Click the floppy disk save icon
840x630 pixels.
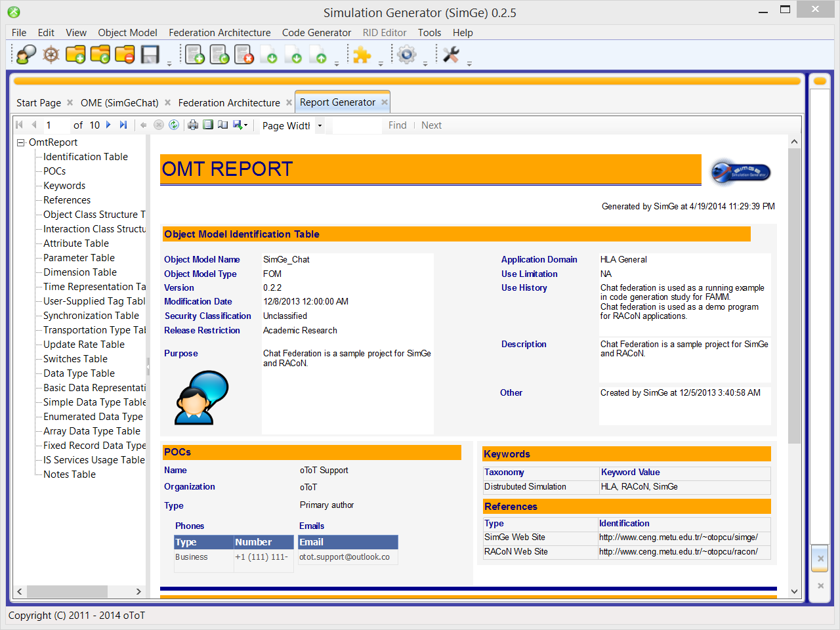150,54
